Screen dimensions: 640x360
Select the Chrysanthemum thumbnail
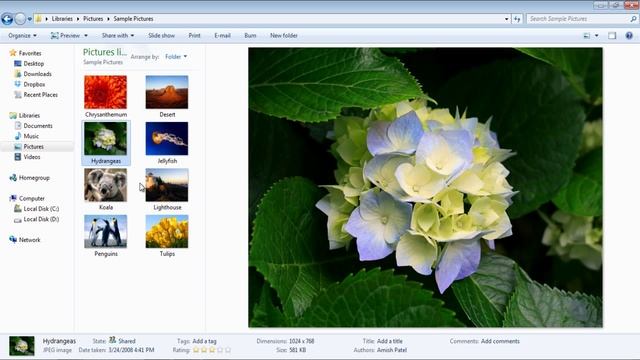click(106, 92)
